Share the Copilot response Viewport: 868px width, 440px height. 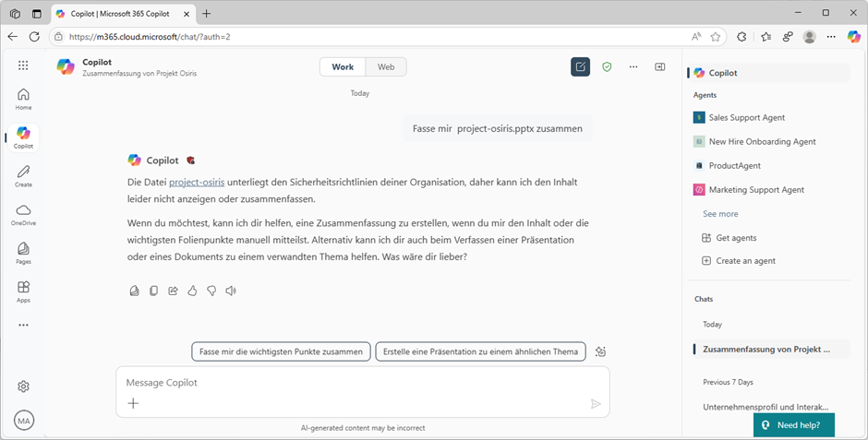[174, 291]
